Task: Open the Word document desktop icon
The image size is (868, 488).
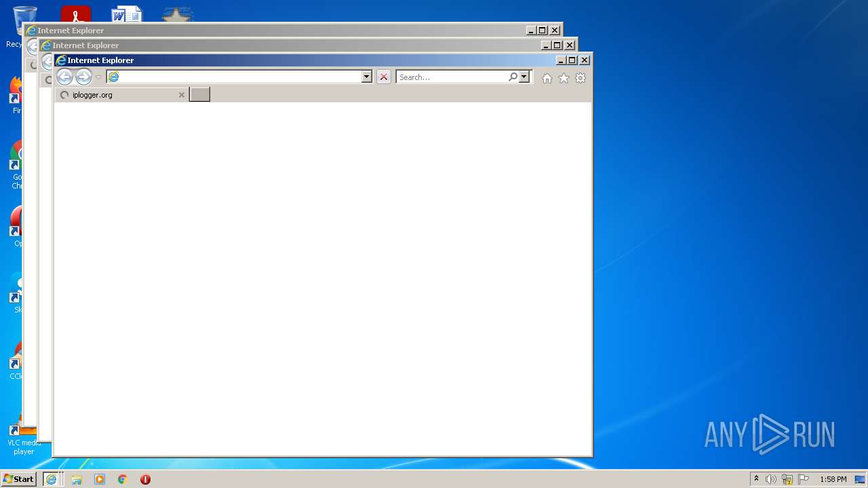Action: tap(127, 14)
